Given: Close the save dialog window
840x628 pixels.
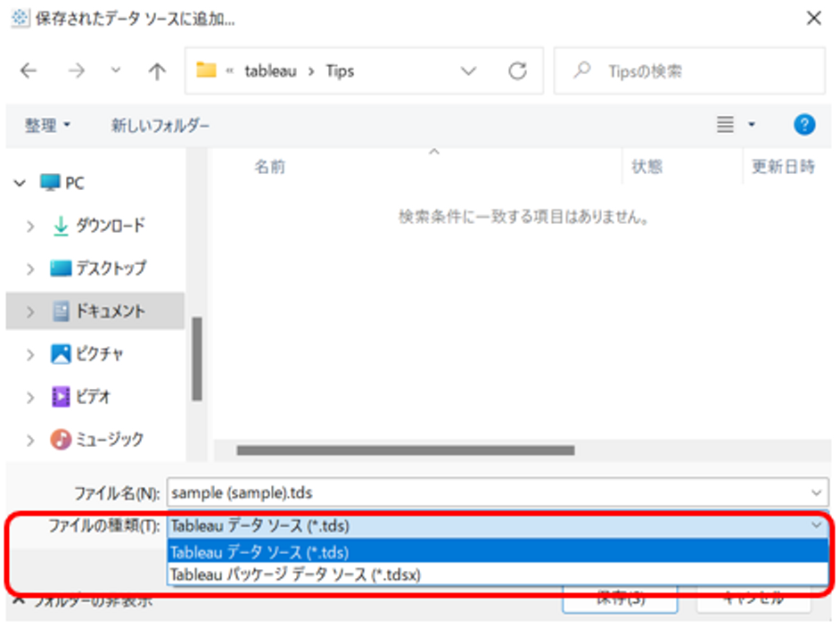Looking at the screenshot, I should (x=814, y=18).
